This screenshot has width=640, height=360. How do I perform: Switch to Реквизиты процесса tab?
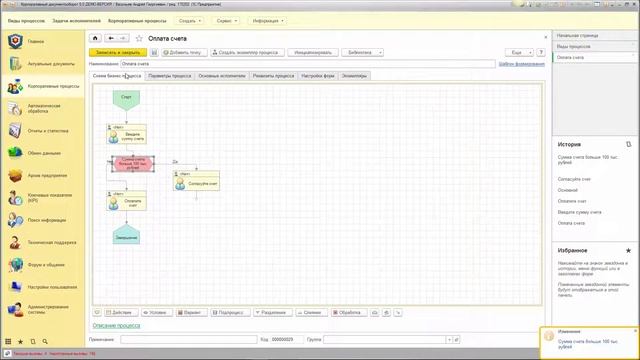[x=273, y=76]
